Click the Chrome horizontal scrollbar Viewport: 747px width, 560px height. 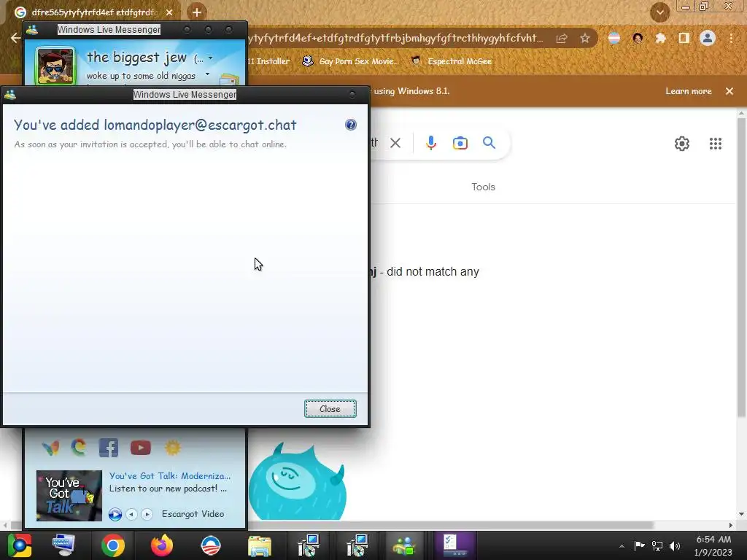click(x=333, y=525)
